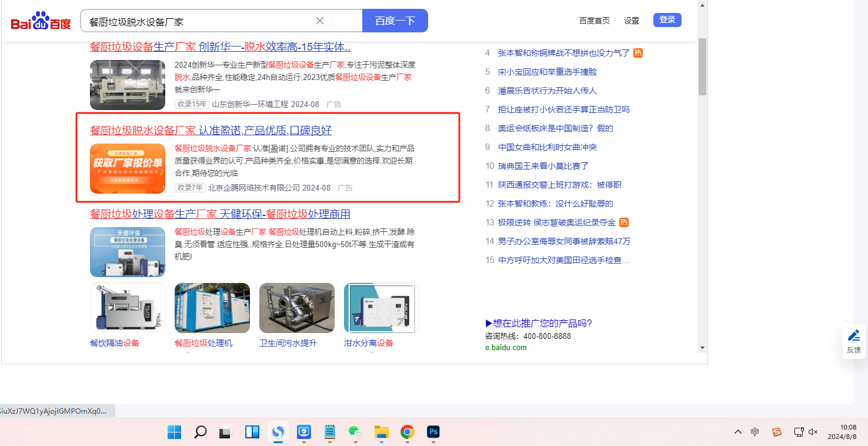Image resolution: width=868 pixels, height=446 pixels.
Task: Click 山东创新华一环境工程 advertiser name
Action: click(251, 104)
